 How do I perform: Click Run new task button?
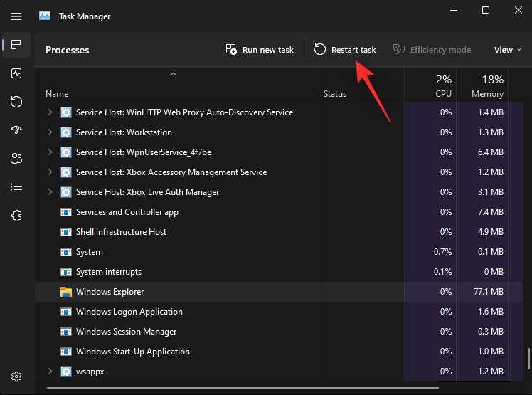260,50
